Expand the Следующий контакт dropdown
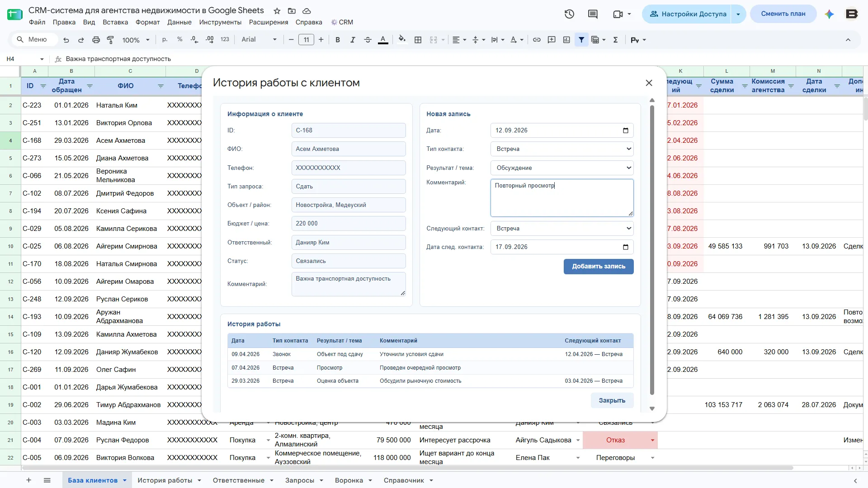Screen dimensions: 868x488 click(x=562, y=228)
